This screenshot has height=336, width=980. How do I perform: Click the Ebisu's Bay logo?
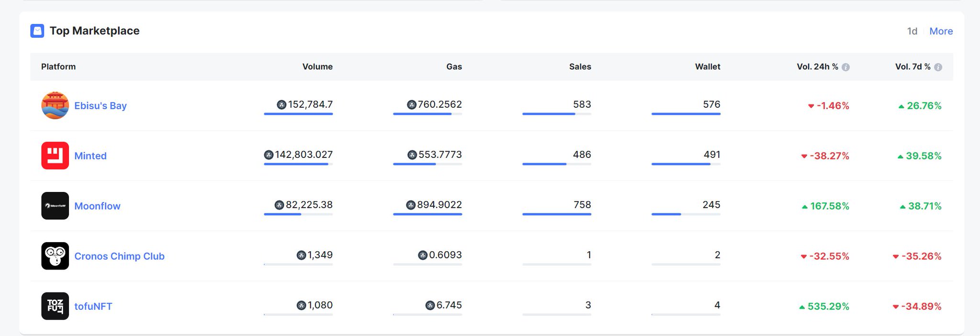[x=55, y=105]
